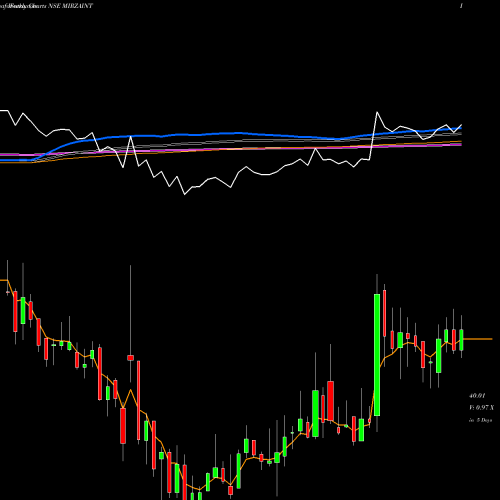
Task: Click the V: 0.97 X volume label
Action: [481, 407]
